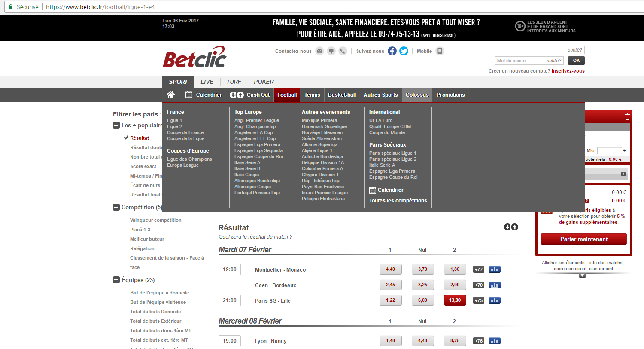Click the help question mark in bet slip
The image size is (644, 349).
coord(623,174)
